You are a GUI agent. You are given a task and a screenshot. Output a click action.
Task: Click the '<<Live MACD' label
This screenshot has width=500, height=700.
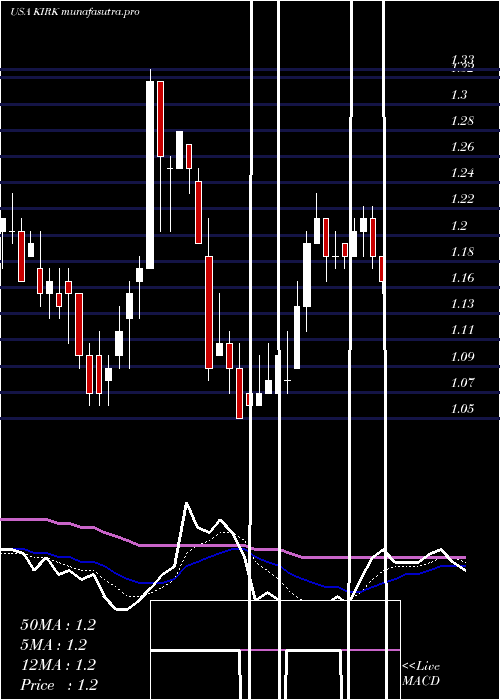[x=421, y=674]
